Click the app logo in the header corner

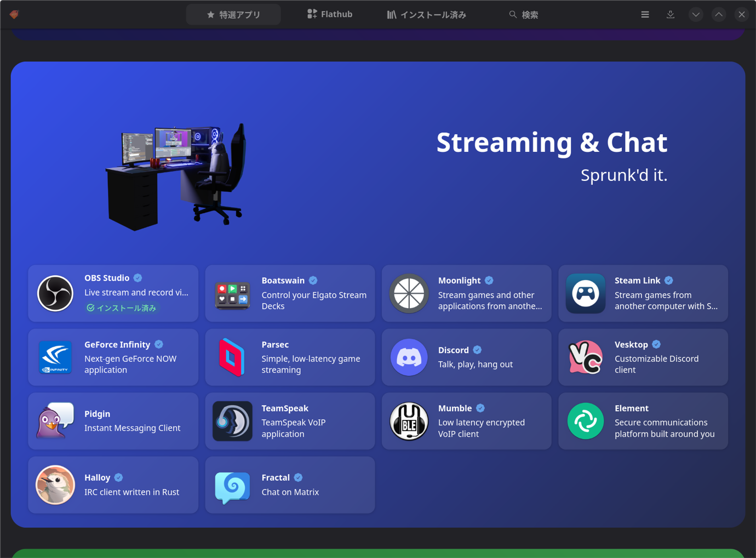(14, 15)
